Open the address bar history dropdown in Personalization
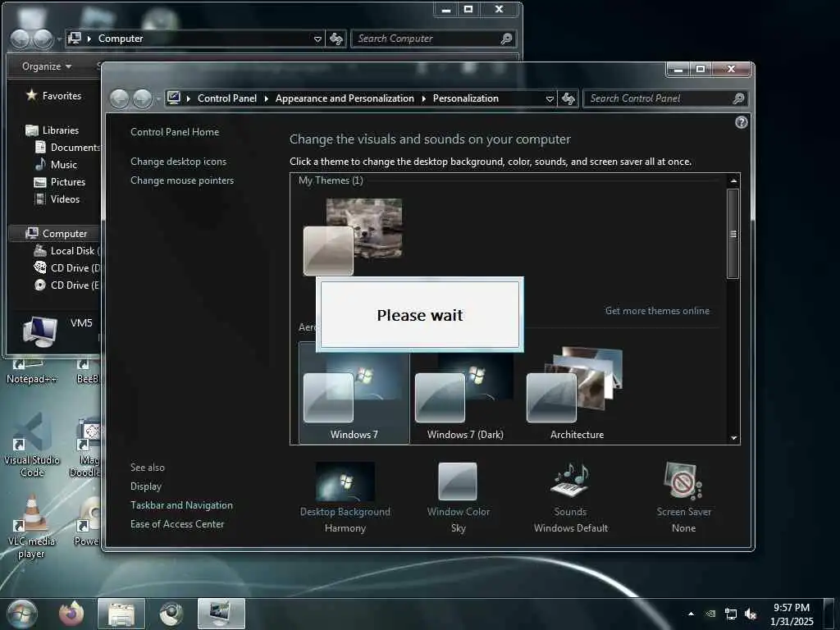 click(x=550, y=98)
